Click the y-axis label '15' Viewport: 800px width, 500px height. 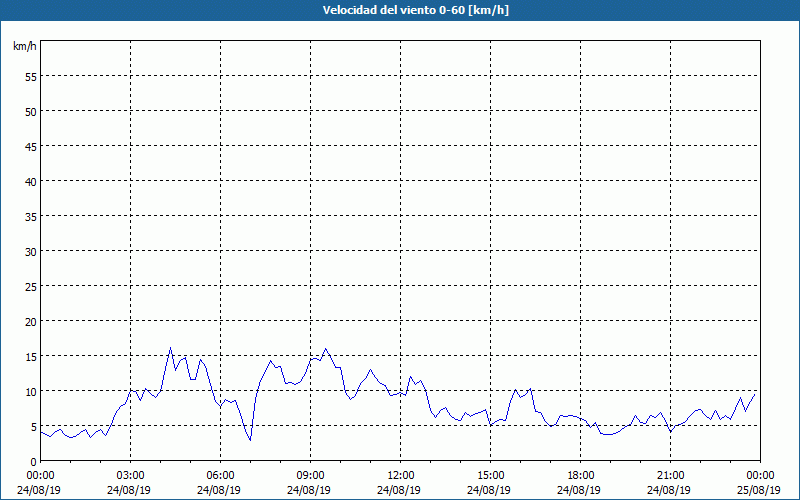click(31, 356)
